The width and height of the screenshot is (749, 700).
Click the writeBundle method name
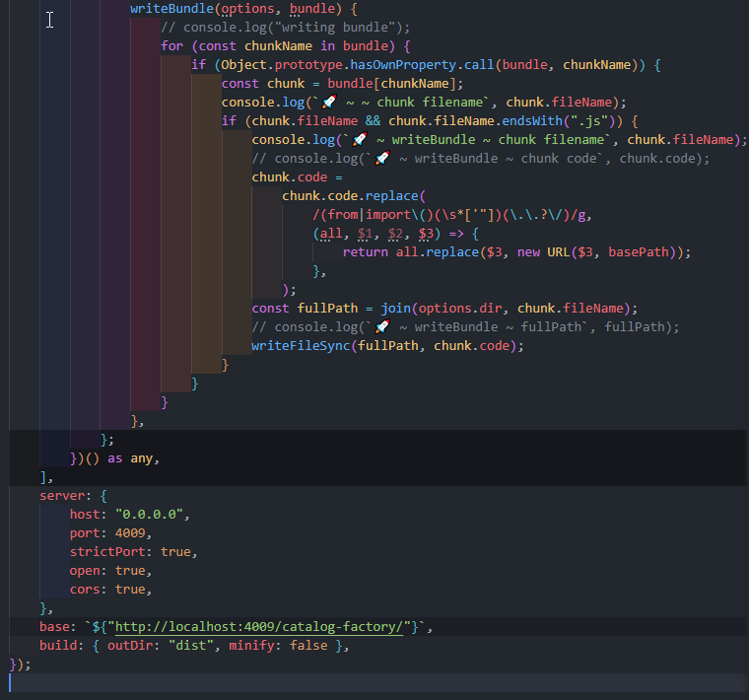tap(171, 9)
